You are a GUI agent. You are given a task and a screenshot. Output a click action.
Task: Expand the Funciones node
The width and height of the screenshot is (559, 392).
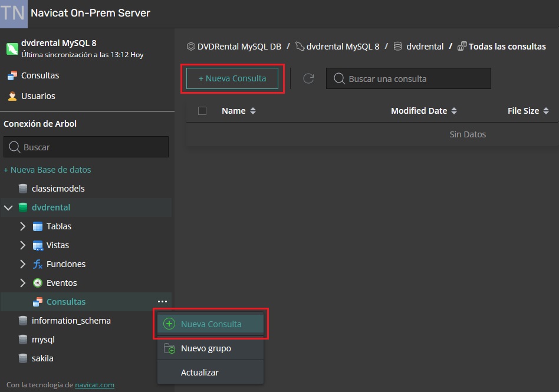tap(23, 264)
